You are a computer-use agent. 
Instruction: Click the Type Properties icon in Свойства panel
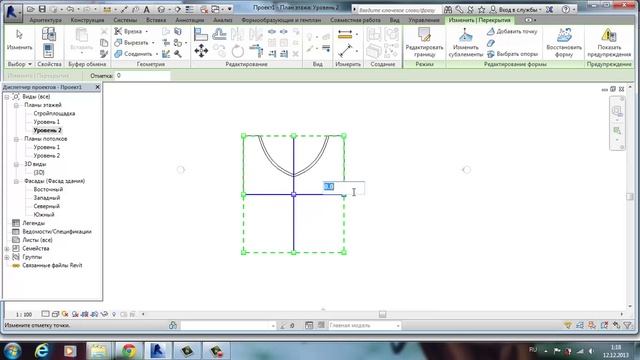pos(49,35)
